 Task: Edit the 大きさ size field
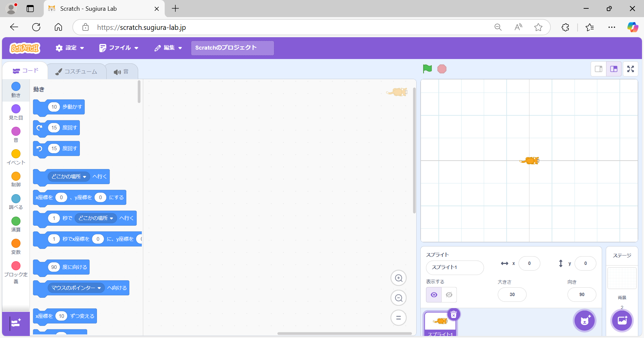click(512, 294)
